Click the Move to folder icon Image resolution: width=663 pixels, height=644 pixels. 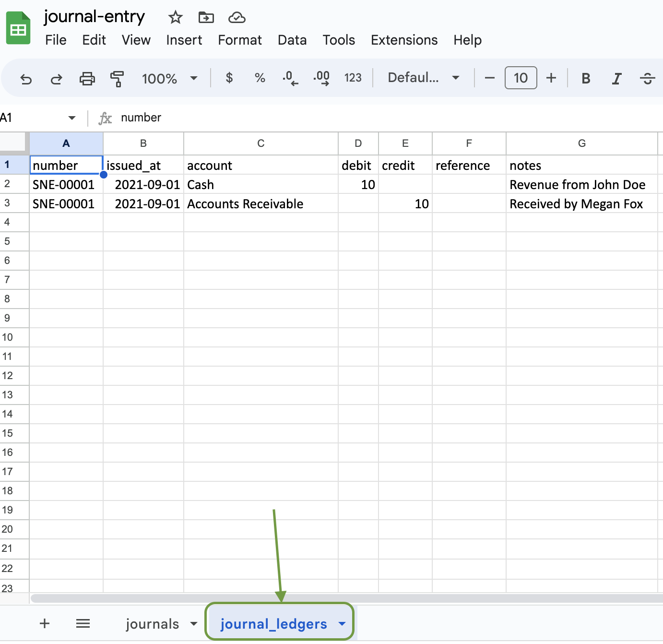click(x=206, y=18)
